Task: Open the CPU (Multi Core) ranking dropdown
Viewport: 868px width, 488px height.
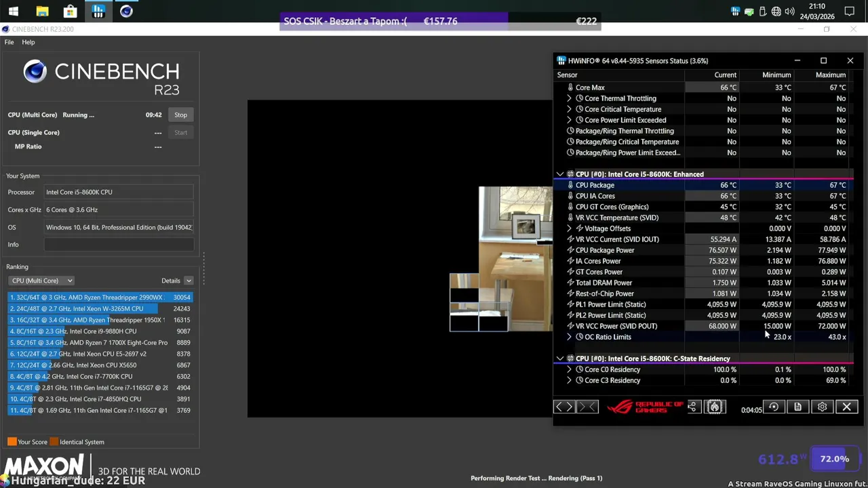Action: tap(41, 281)
